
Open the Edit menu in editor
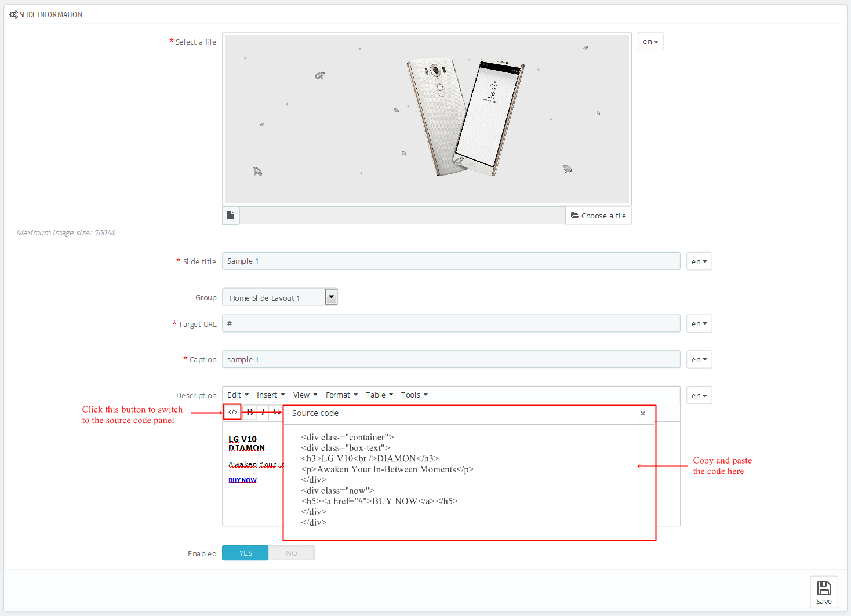click(238, 395)
